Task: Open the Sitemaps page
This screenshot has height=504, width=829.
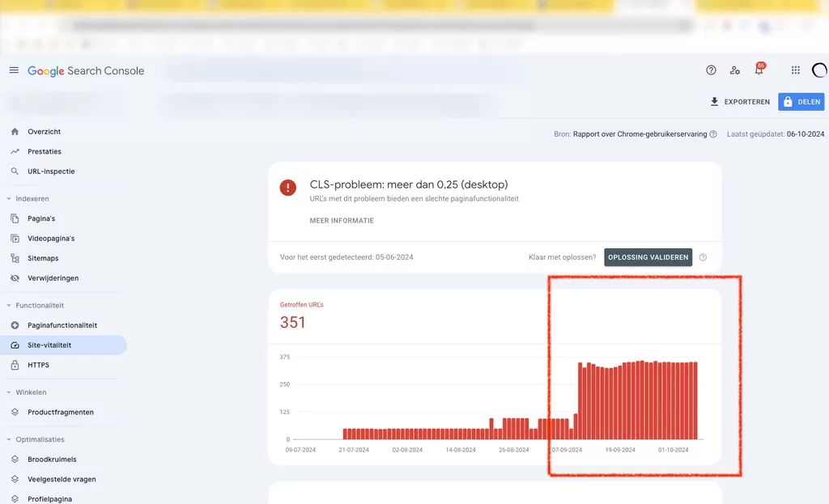Action: point(43,258)
